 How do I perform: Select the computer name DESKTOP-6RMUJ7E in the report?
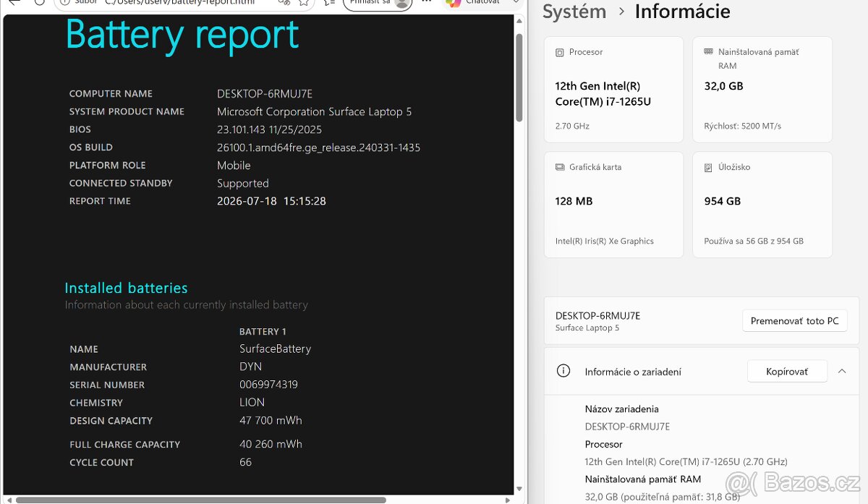coord(265,93)
